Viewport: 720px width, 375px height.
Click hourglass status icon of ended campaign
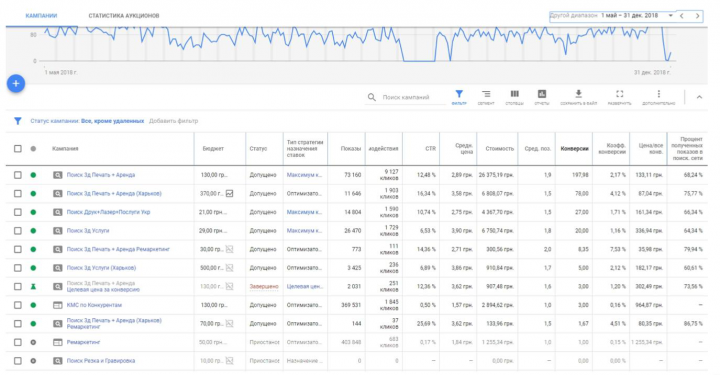33,286
